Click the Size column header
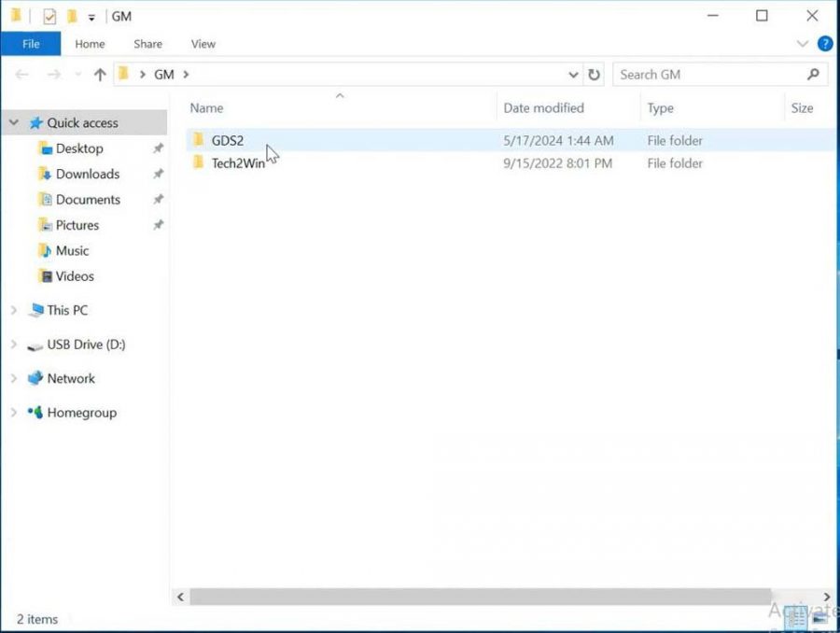Image resolution: width=840 pixels, height=633 pixels. 802,107
